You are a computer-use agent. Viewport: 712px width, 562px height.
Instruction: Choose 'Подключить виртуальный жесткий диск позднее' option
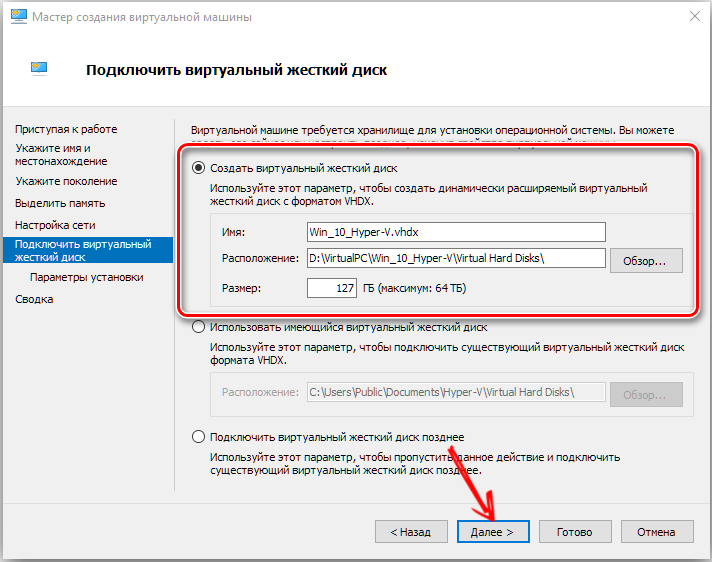tap(199, 437)
